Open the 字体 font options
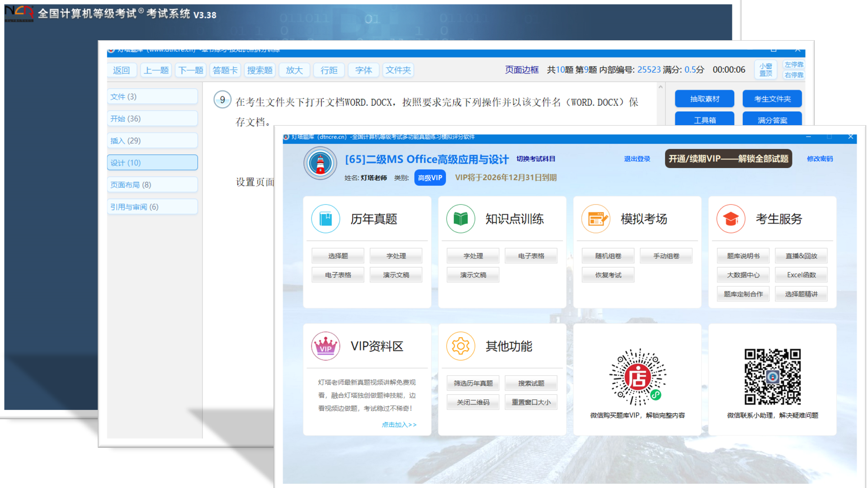868x488 pixels. click(x=363, y=70)
